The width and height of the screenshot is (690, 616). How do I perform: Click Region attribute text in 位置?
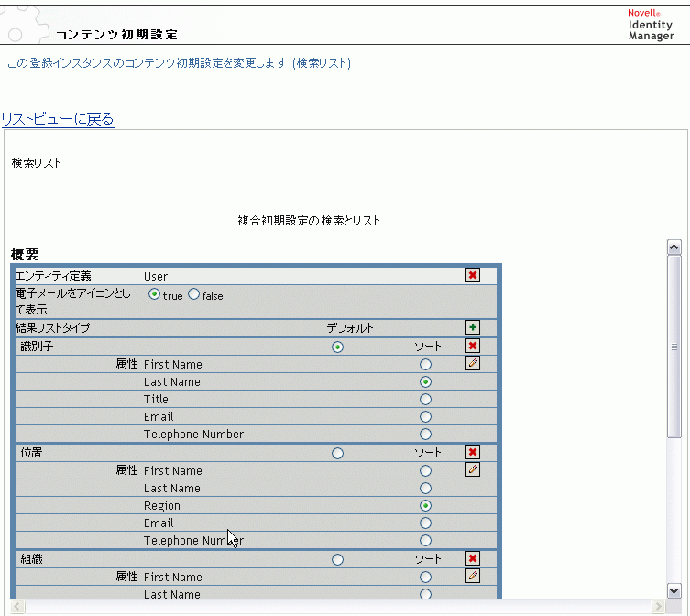point(162,506)
